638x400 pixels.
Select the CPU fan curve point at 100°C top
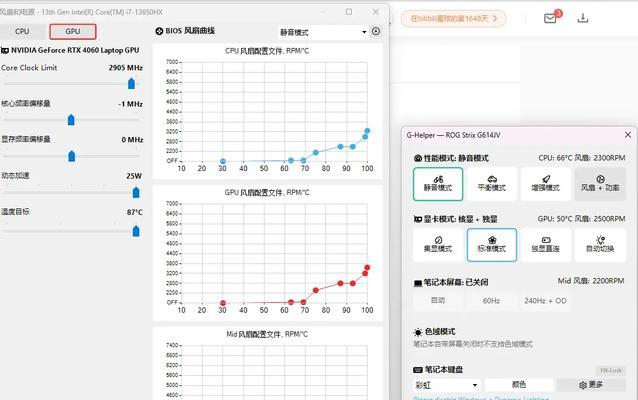pyautogui.click(x=367, y=131)
